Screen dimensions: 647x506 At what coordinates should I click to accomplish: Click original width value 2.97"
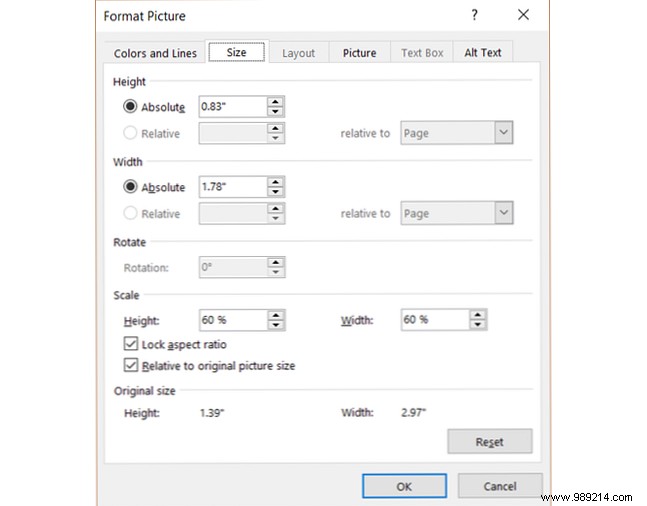[x=413, y=412]
